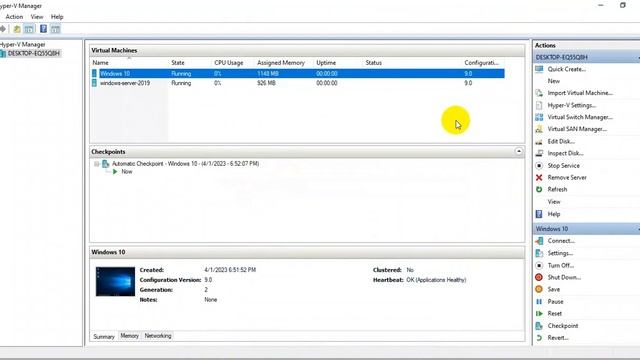
Task: Launch Virtual Switch Manager
Action: pos(580,117)
